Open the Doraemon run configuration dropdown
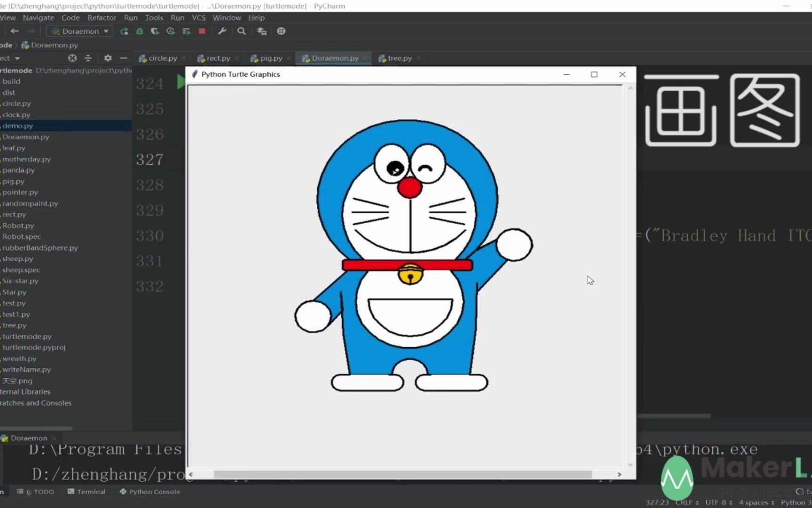This screenshot has height=508, width=812. click(80, 31)
